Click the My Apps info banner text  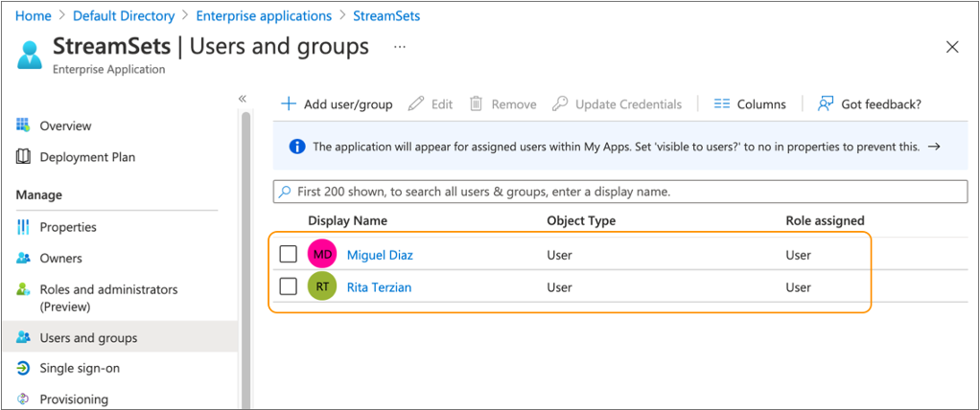[616, 148]
